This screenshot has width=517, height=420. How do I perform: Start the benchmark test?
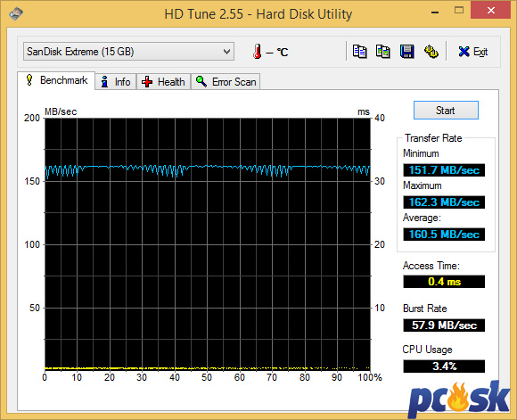(x=446, y=111)
